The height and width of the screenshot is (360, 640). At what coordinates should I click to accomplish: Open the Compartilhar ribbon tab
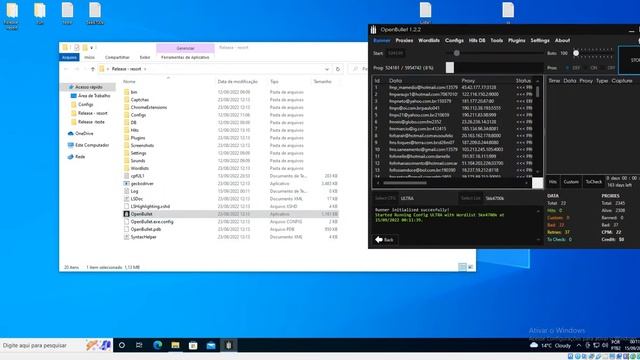(x=117, y=57)
